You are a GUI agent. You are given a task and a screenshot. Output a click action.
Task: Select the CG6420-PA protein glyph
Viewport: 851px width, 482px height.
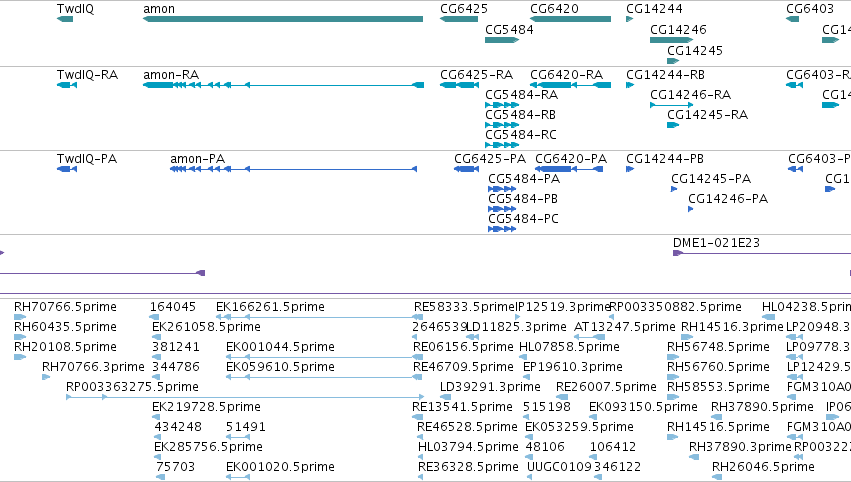[x=569, y=169]
